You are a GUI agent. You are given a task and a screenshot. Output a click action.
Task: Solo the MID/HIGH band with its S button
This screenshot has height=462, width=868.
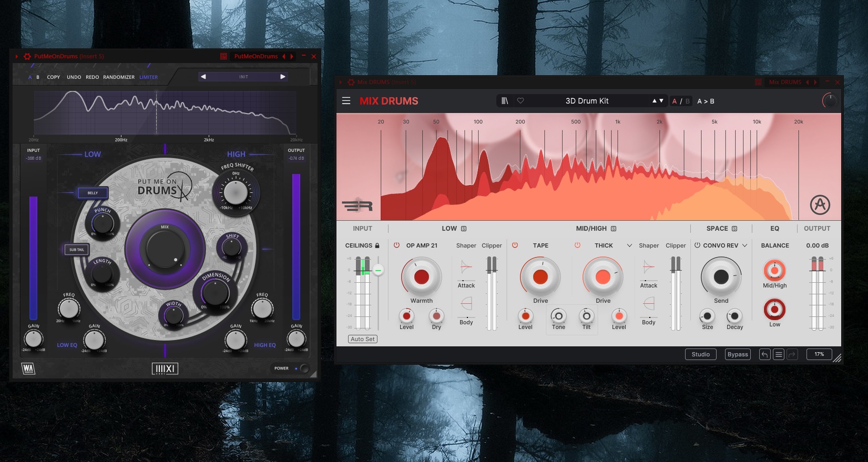point(614,229)
